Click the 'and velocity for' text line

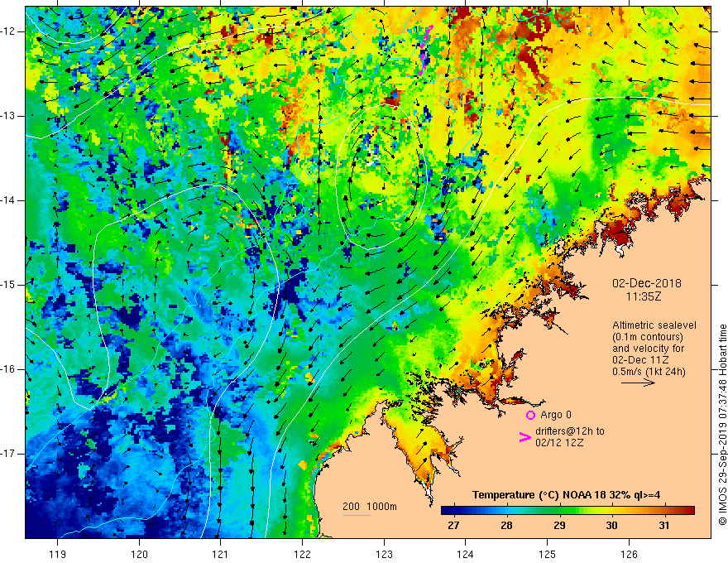(648, 349)
